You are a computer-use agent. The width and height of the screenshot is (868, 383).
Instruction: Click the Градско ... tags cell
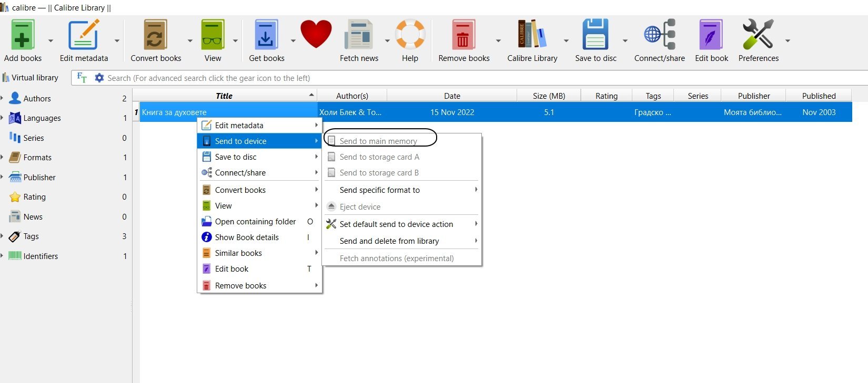coord(653,112)
